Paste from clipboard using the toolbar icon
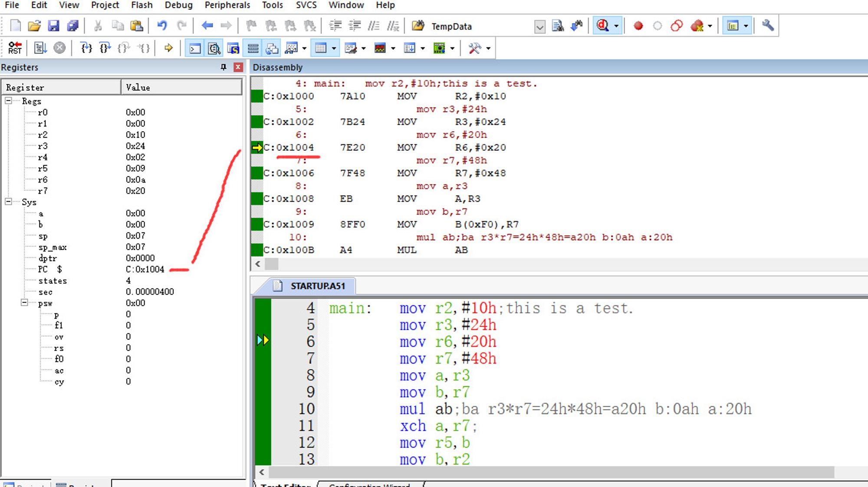Viewport: 868px width, 487px height. coord(137,26)
